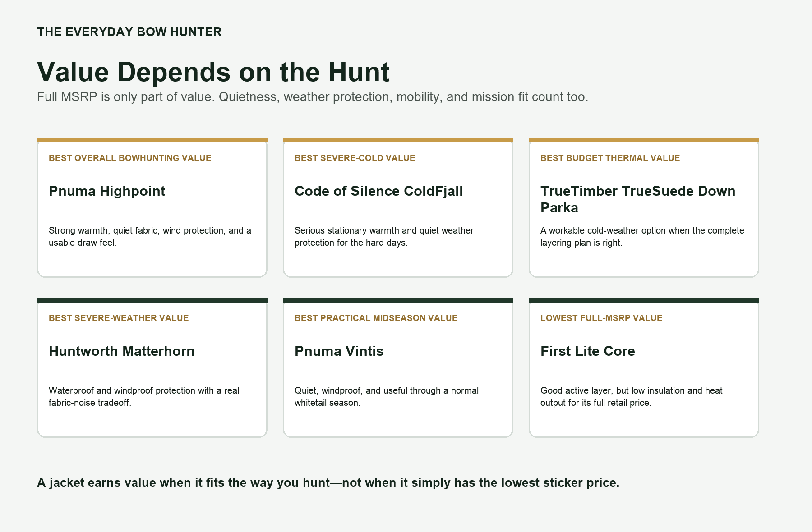812x532 pixels.
Task: Click the 'Code of Silence ColdFjall' title
Action: point(379,191)
